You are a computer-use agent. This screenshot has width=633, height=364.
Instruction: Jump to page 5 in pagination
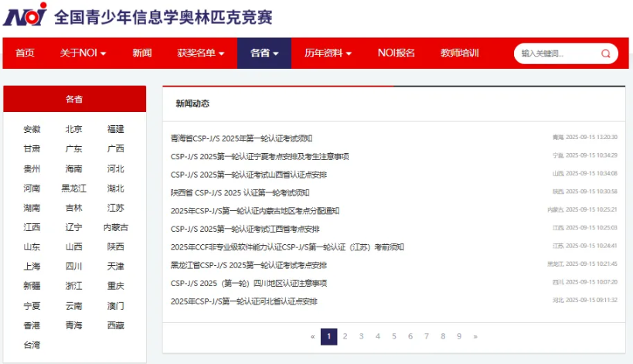(393, 336)
